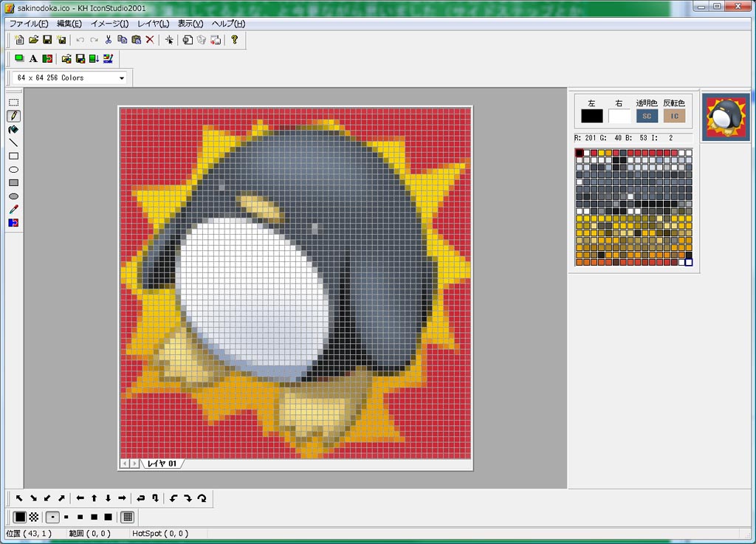This screenshot has width=756, height=544.
Task: Flip the image horizontally
Action: tap(141, 498)
